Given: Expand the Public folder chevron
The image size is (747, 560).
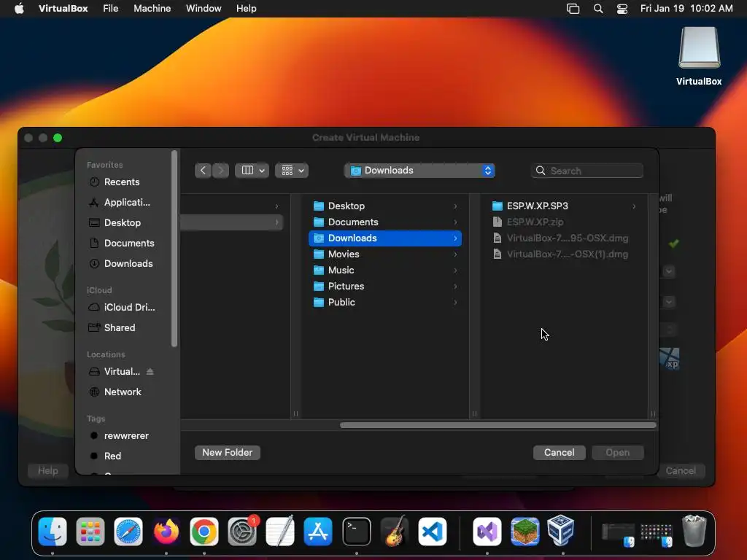Looking at the screenshot, I should (455, 303).
